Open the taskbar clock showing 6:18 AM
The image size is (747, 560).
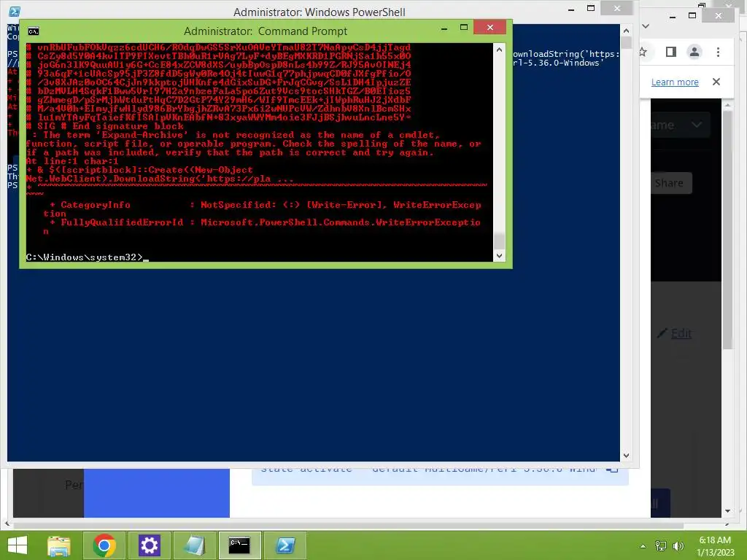point(715,546)
